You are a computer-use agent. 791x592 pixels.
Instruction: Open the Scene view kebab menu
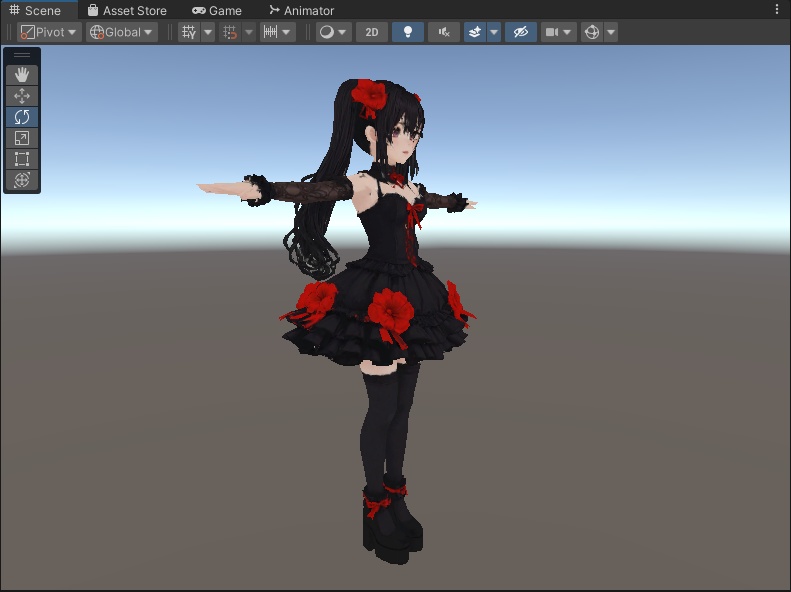(777, 9)
